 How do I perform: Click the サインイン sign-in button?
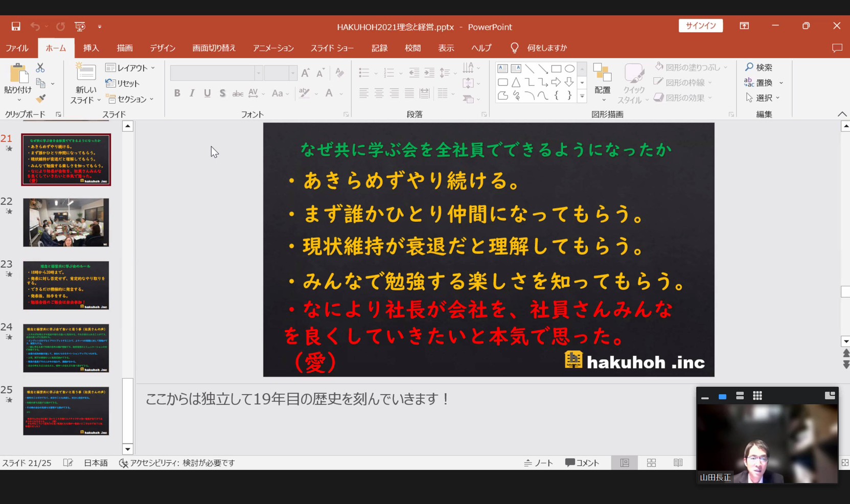pyautogui.click(x=701, y=26)
